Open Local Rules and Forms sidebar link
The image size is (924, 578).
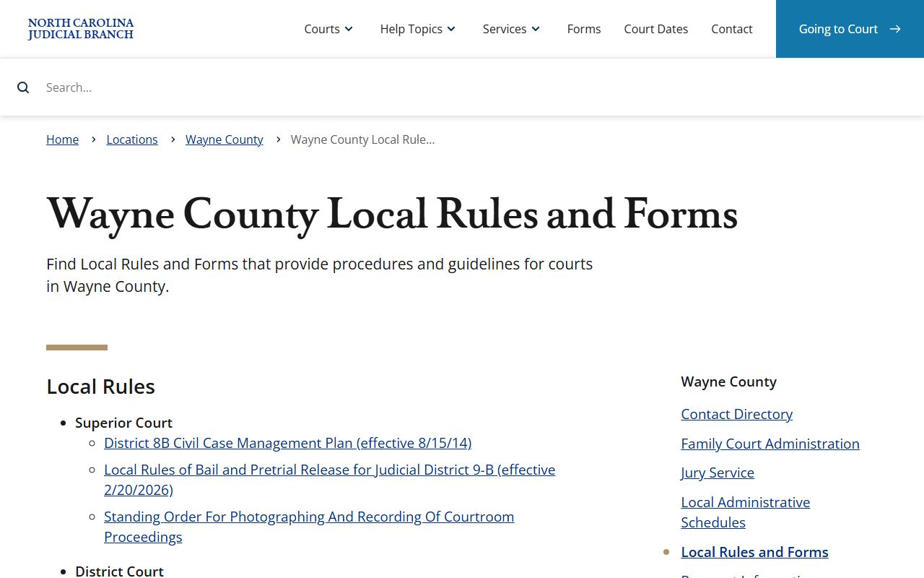754,552
